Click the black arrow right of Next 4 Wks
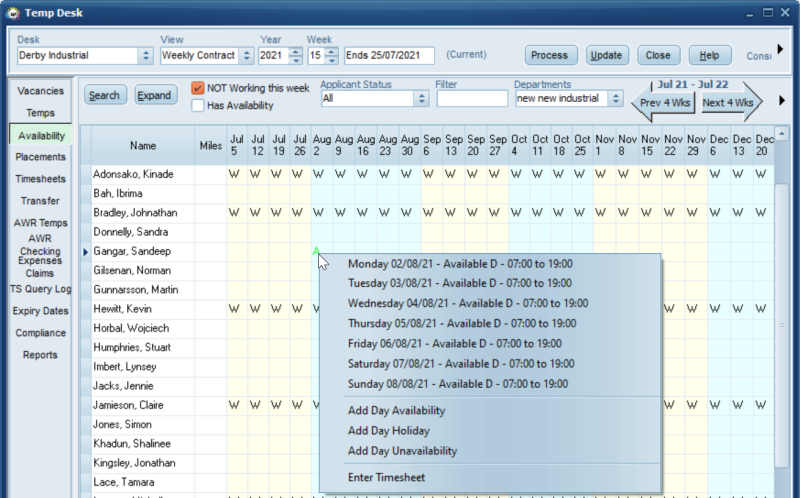Viewport: 800px width, 498px height. point(782,101)
